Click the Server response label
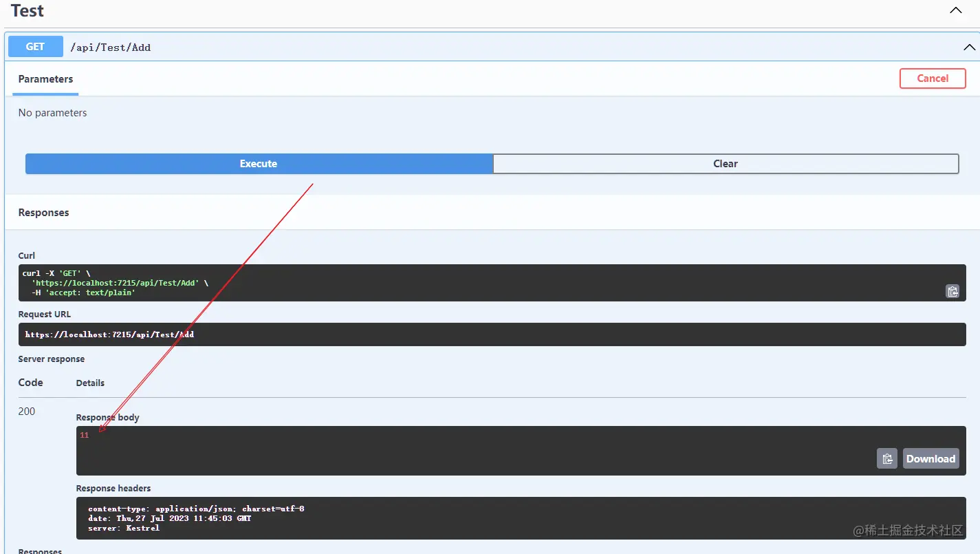Image resolution: width=980 pixels, height=554 pixels. [52, 359]
